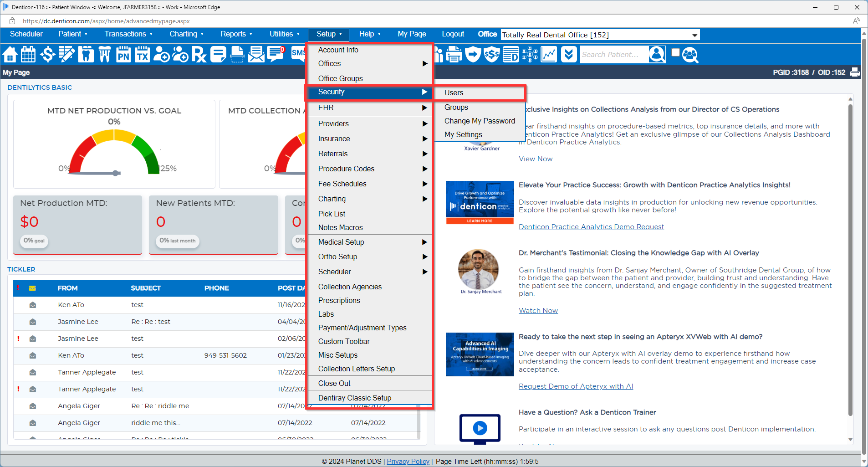This screenshot has width=868, height=467.
Task: Open the line chart analytics icon
Action: [x=549, y=55]
